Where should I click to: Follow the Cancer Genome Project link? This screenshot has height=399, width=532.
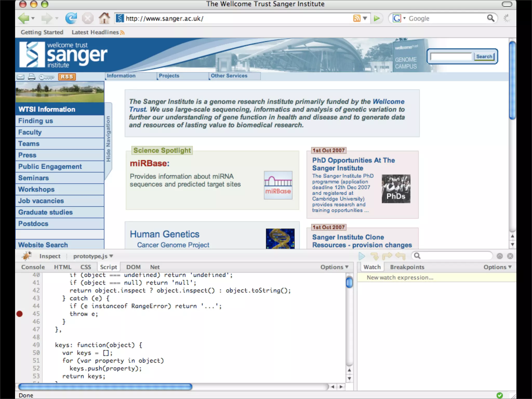pos(173,245)
